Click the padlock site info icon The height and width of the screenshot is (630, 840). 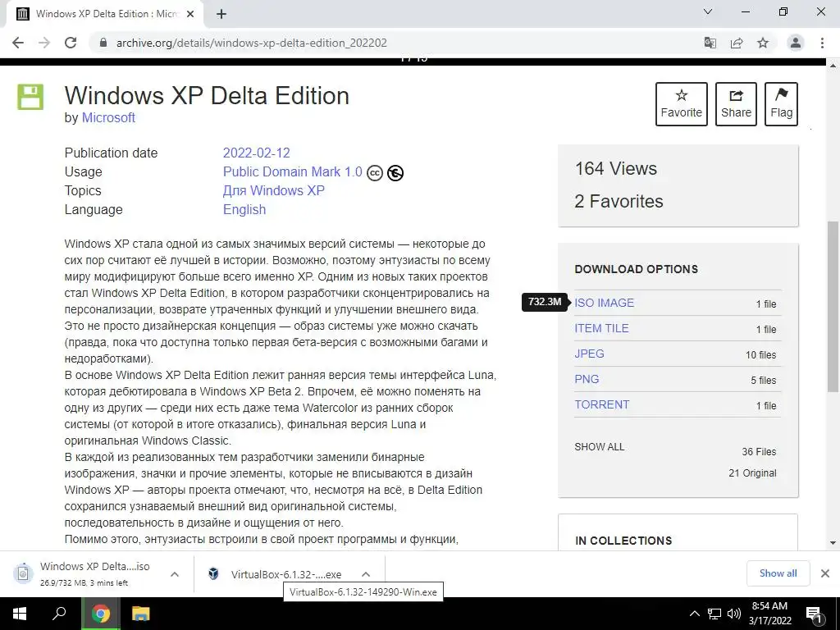click(x=103, y=43)
